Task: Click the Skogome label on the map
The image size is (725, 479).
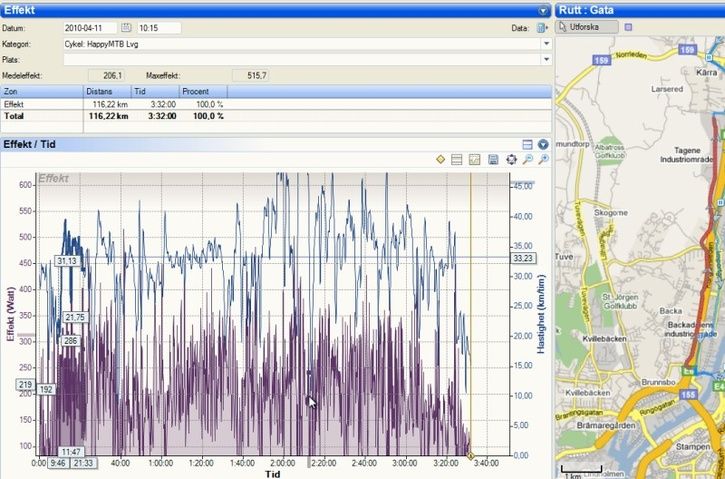Action: coord(610,213)
